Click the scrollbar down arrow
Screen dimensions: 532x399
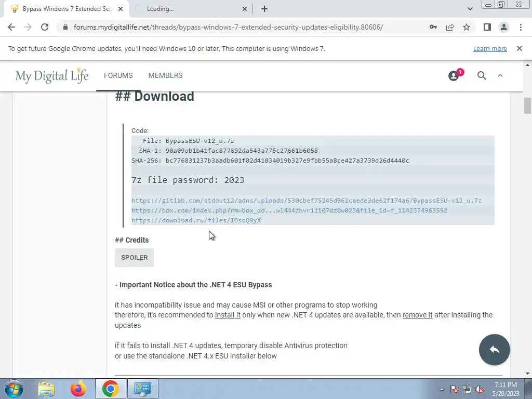[528, 374]
